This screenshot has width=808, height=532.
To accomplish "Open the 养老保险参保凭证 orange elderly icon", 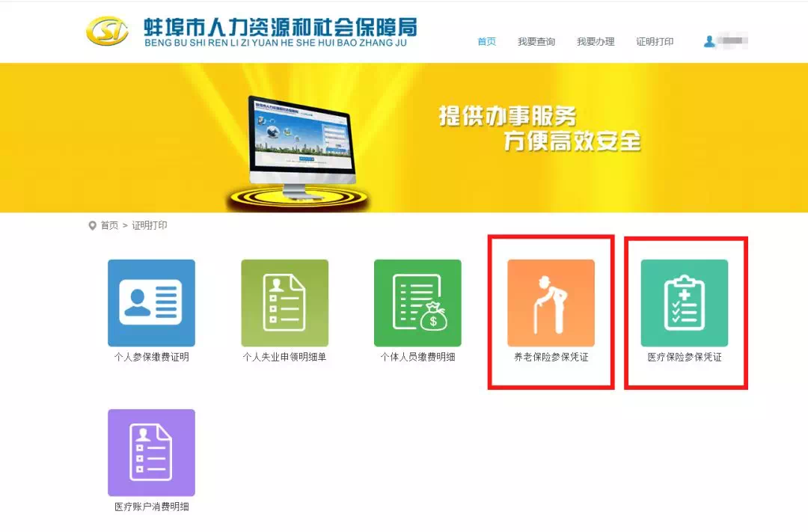I will [551, 303].
